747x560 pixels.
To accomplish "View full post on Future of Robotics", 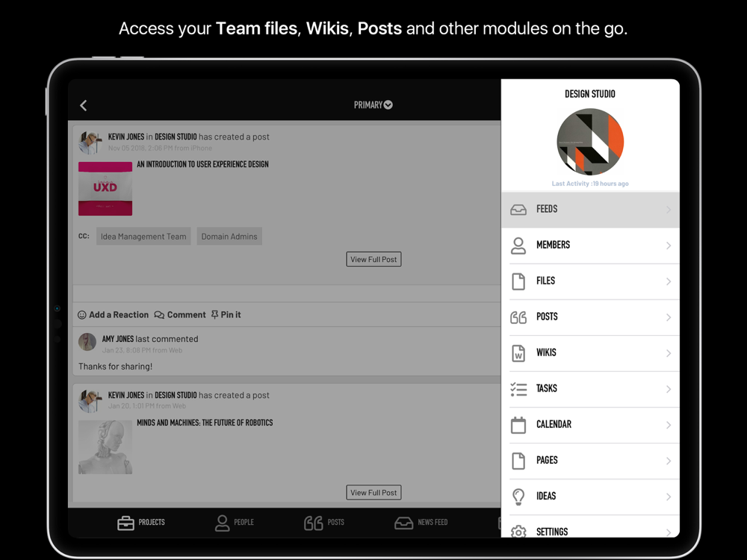I will coord(373,492).
